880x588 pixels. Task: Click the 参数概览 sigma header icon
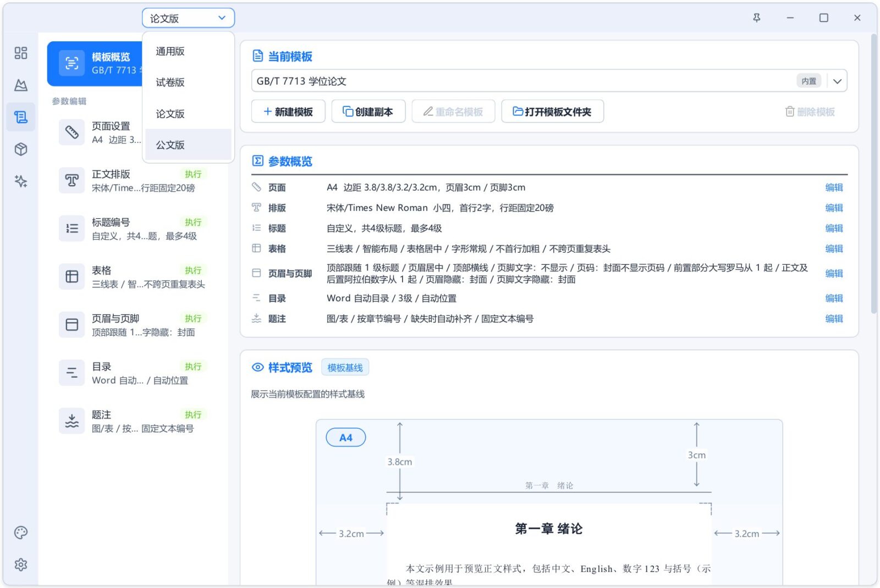(x=257, y=160)
